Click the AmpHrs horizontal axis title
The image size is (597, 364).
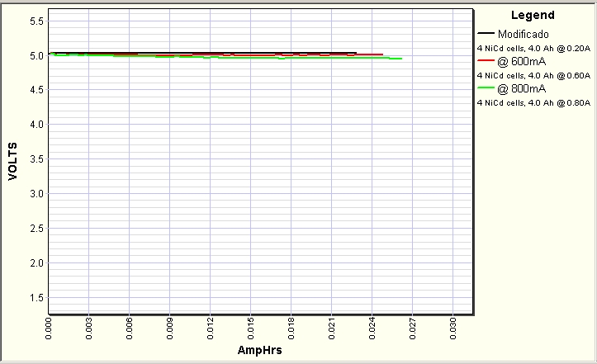(259, 349)
